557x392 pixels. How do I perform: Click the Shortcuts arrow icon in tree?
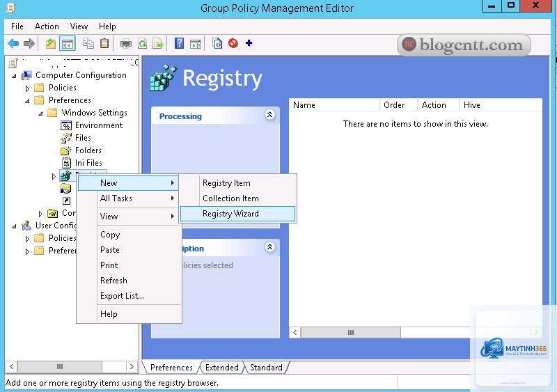tap(66, 201)
